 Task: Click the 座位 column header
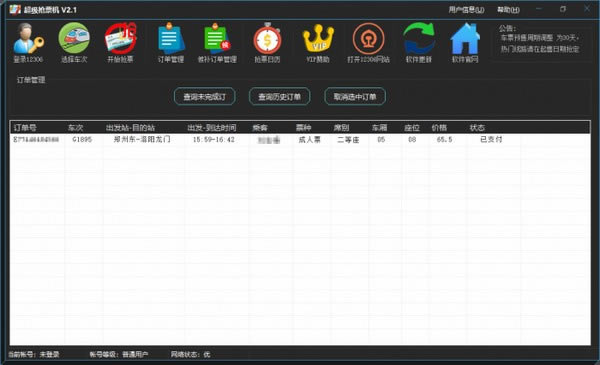412,127
